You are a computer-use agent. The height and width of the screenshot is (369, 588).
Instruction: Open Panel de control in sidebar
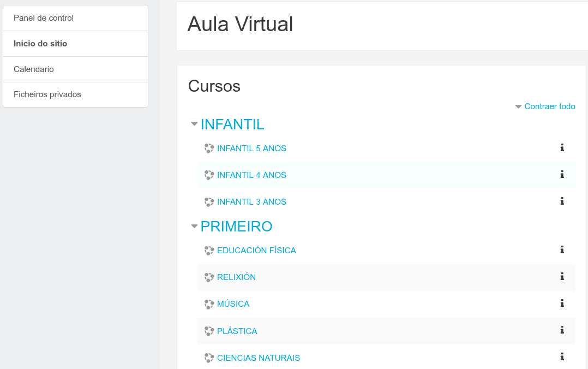pyautogui.click(x=44, y=18)
